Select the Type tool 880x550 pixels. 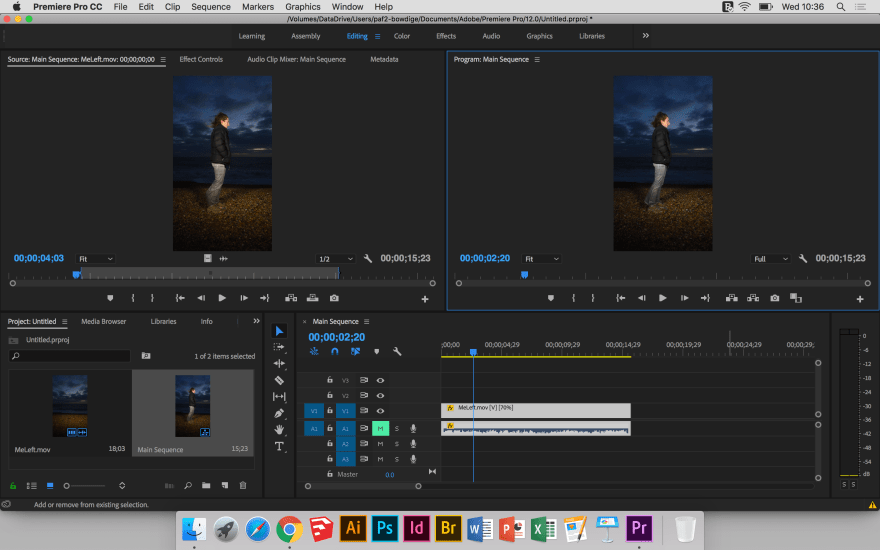[x=279, y=446]
